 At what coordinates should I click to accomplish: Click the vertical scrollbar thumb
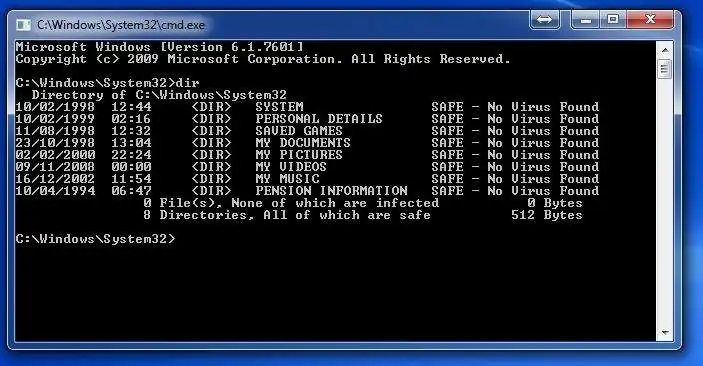coord(664,69)
